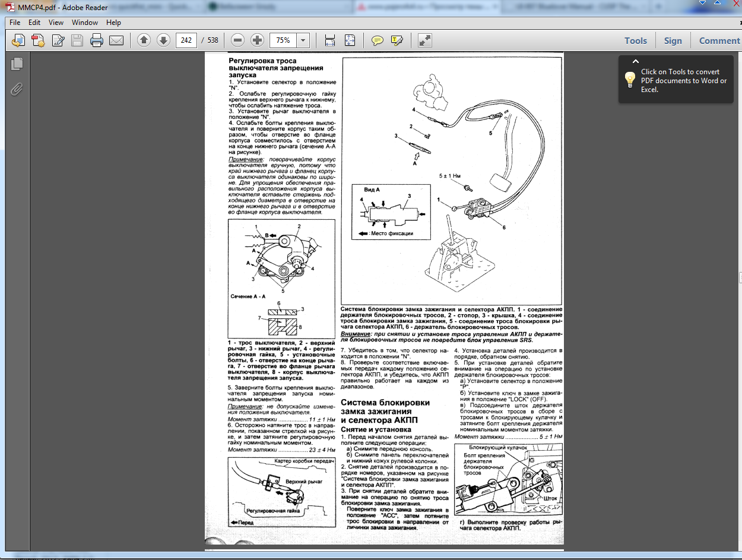Open the zoom percentage dropdown arrow
742x560 pixels.
click(303, 40)
